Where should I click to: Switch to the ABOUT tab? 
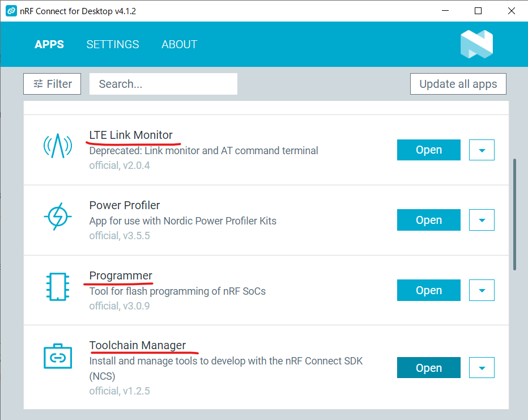pyautogui.click(x=179, y=44)
